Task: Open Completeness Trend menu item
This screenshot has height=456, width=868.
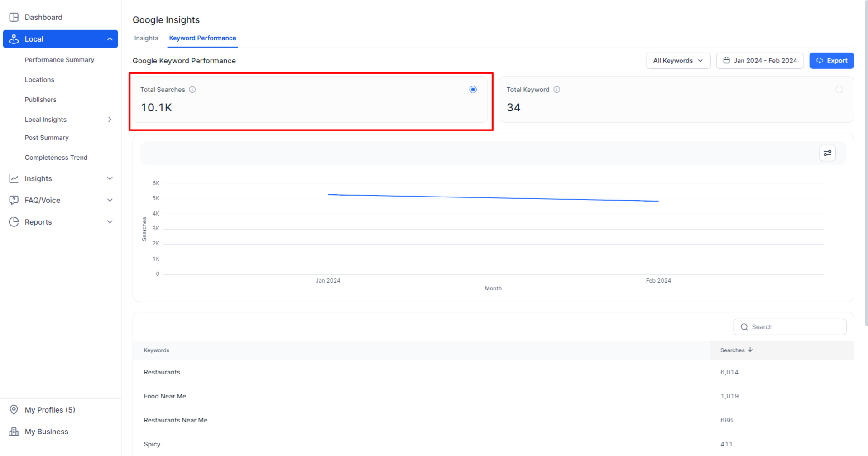Action: (56, 158)
